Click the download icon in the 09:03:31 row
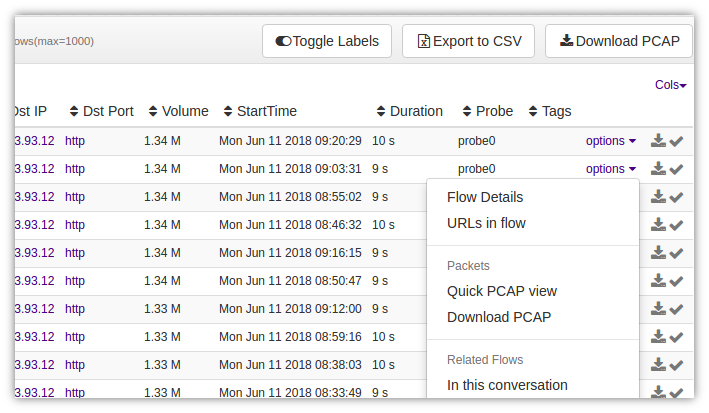The height and width of the screenshot is (413, 709). click(x=658, y=169)
